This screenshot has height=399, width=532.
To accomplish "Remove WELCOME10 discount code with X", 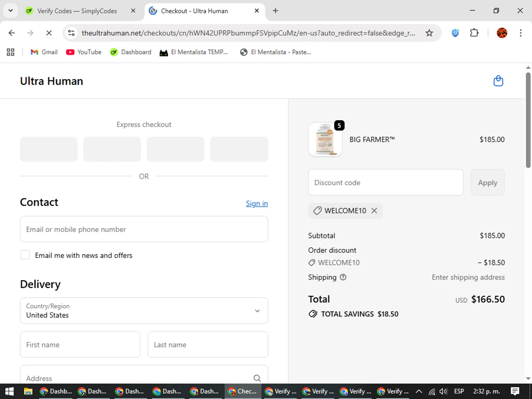I will pos(374,211).
